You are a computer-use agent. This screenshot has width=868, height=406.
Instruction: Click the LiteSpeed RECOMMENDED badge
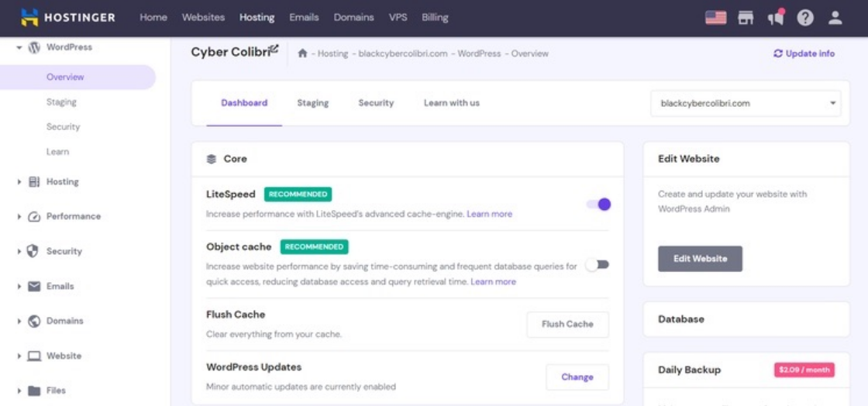point(298,194)
